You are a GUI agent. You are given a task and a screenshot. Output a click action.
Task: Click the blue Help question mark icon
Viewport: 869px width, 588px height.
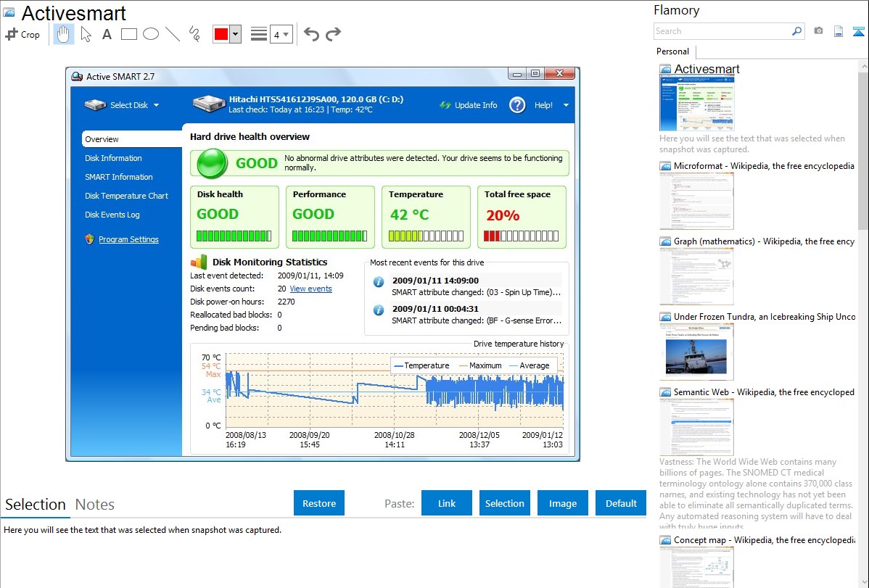tap(517, 104)
